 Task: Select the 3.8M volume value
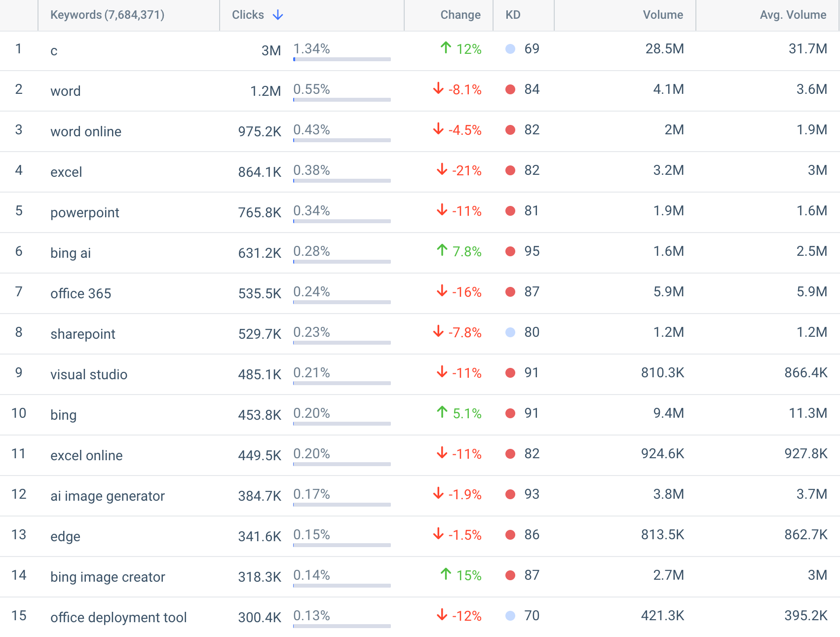point(668,494)
